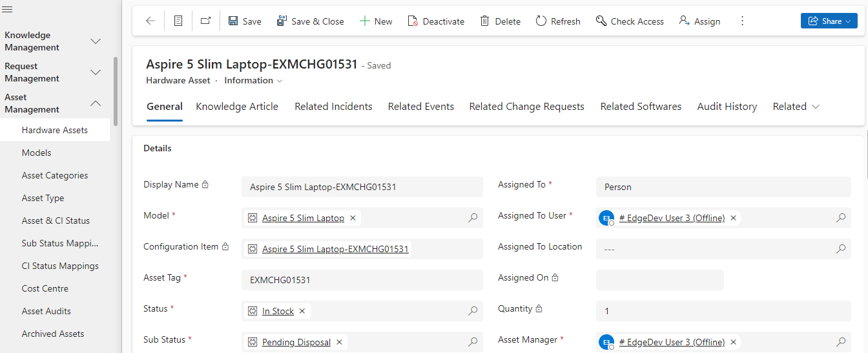This screenshot has height=353, width=868.
Task: Click the Share button
Action: tap(829, 21)
